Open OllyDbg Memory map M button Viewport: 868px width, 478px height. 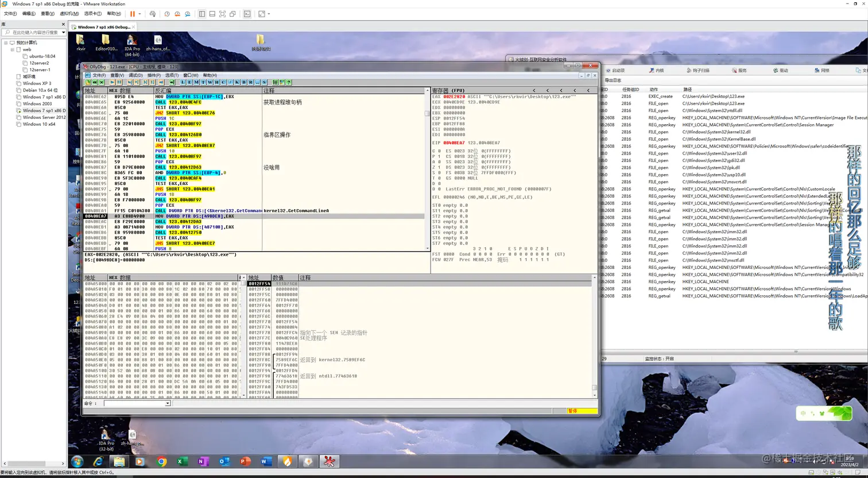click(x=196, y=82)
